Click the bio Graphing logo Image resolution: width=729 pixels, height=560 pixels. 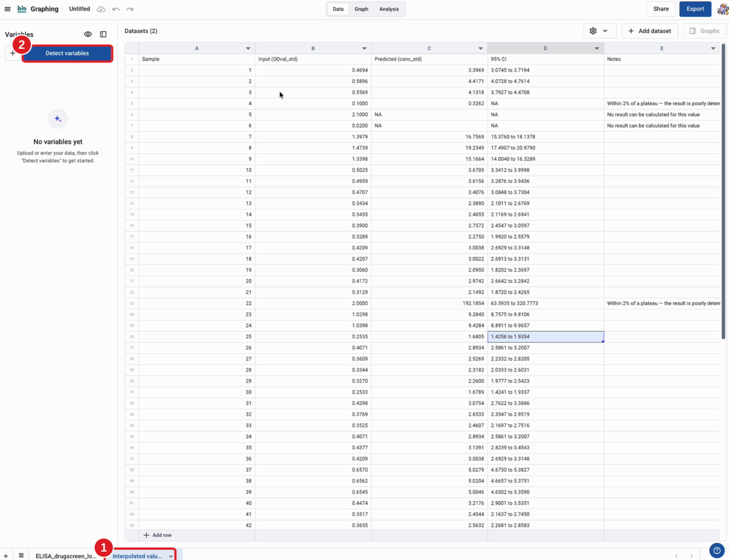pos(38,9)
